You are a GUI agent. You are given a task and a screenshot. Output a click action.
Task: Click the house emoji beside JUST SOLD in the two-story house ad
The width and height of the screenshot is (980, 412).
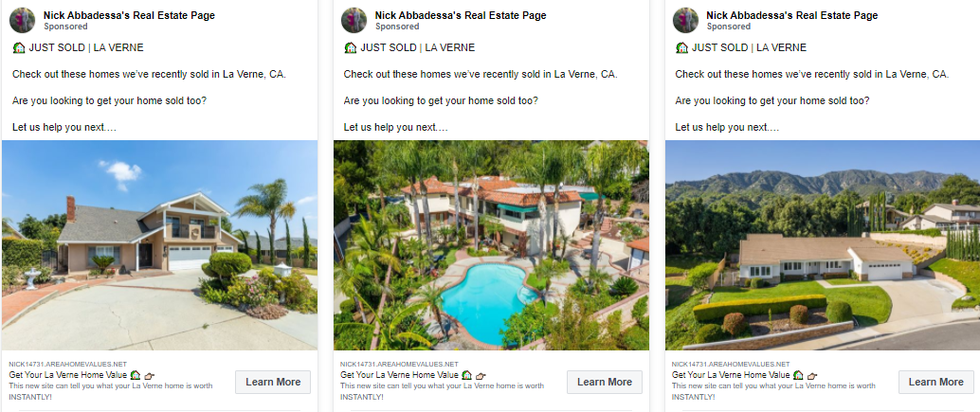pos(19,48)
